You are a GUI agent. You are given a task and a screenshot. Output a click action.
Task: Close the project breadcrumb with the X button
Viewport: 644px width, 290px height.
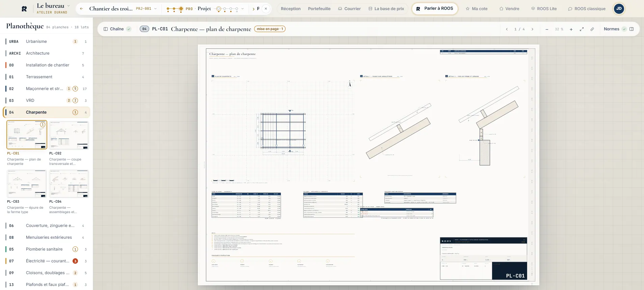(266, 9)
